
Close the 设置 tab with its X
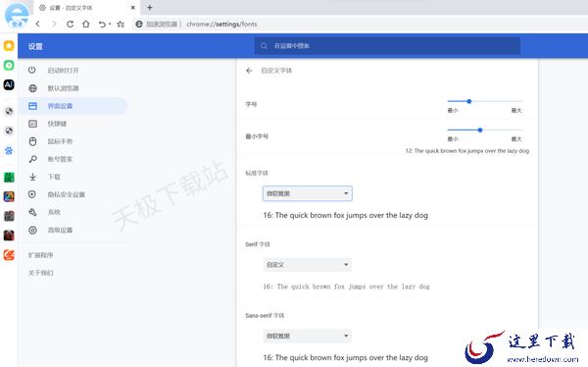point(132,8)
